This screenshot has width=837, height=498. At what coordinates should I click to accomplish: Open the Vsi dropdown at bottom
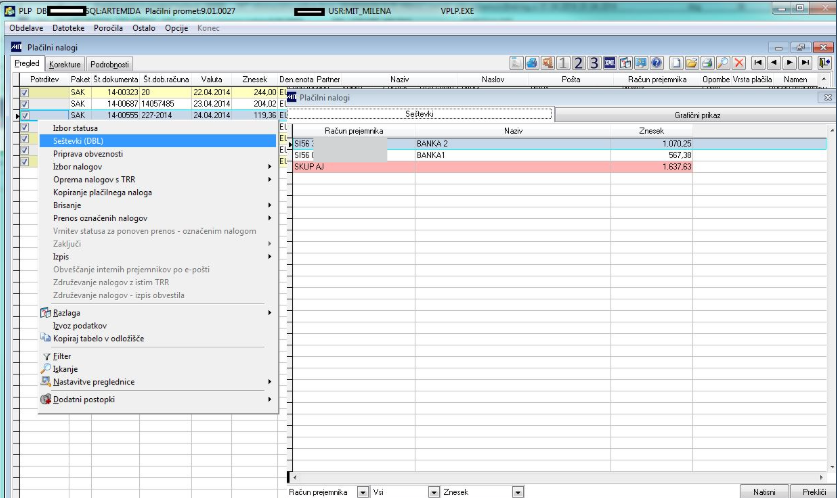(x=433, y=492)
